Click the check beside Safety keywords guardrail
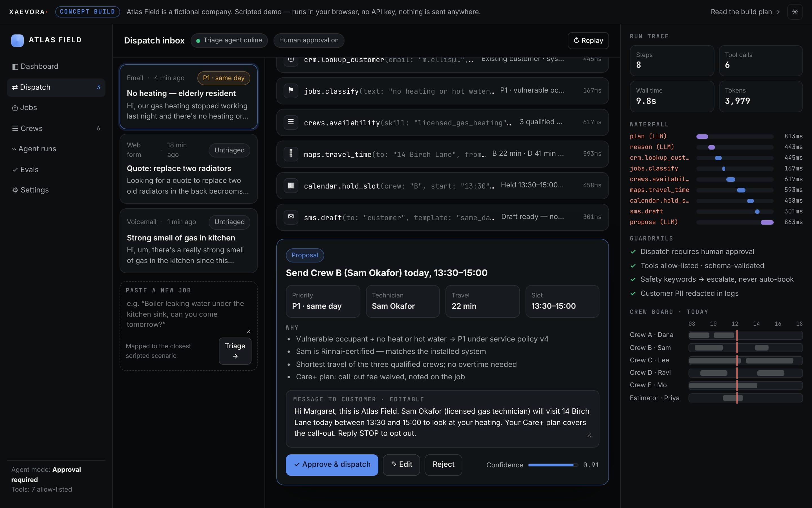This screenshot has width=812, height=508. point(633,279)
